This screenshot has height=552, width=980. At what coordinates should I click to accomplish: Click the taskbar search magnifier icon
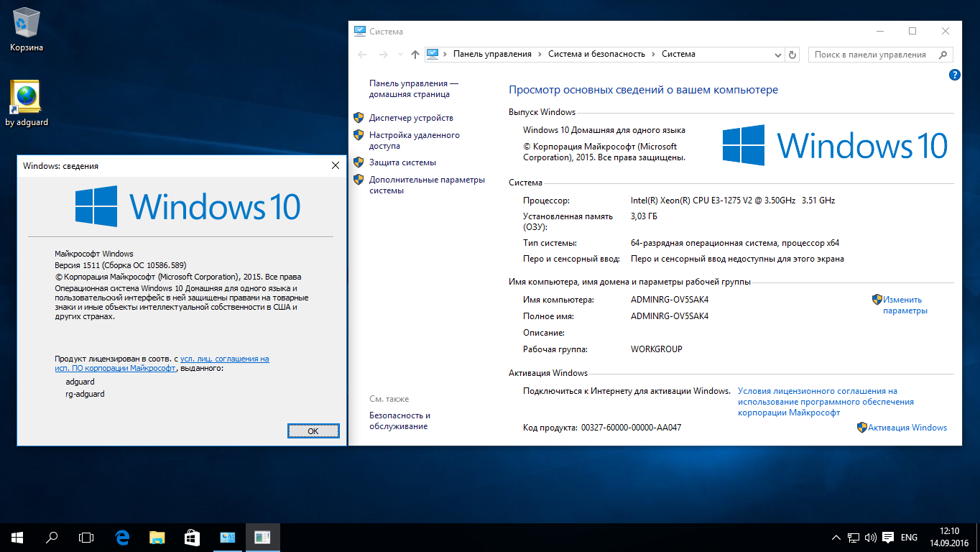pos(52,537)
